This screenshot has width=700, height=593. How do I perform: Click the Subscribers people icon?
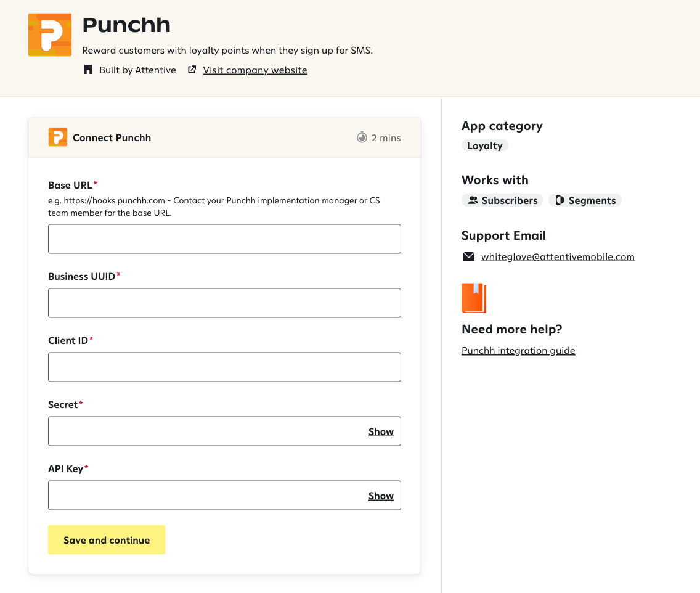pos(473,200)
